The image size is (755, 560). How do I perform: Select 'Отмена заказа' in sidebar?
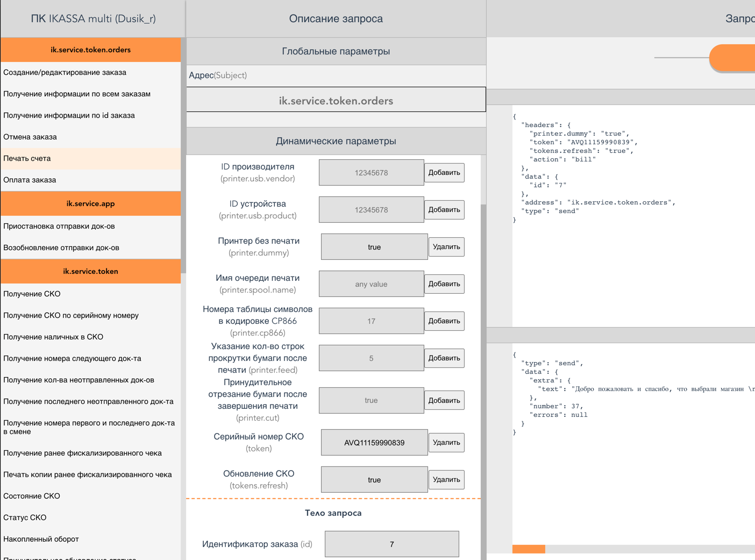[30, 137]
